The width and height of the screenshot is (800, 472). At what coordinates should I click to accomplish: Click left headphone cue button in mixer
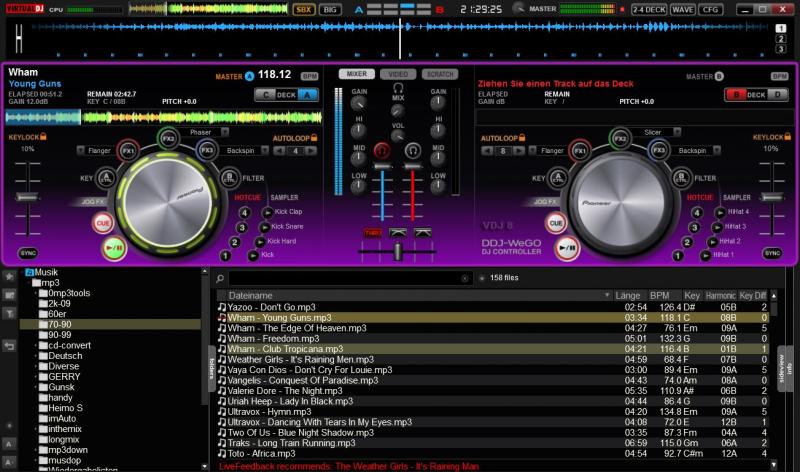pos(382,150)
